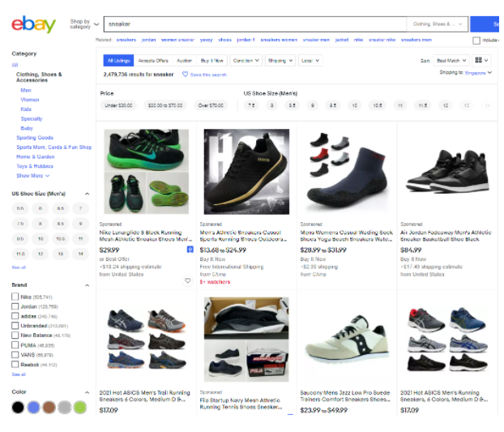Open the Shop by category menu
This screenshot has width=504, height=432.
(84, 24)
